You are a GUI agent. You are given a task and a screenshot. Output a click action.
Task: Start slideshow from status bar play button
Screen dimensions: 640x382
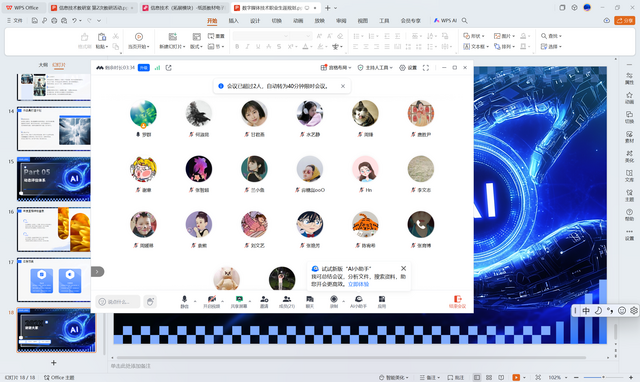(516, 378)
